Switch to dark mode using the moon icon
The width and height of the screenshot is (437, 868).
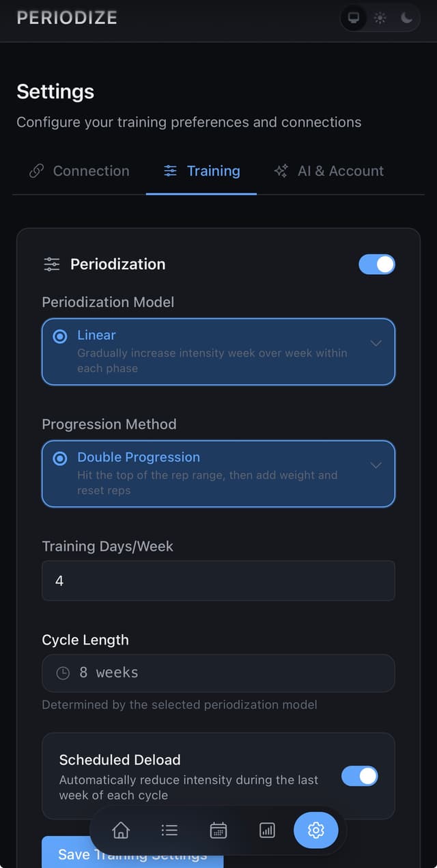click(x=406, y=18)
